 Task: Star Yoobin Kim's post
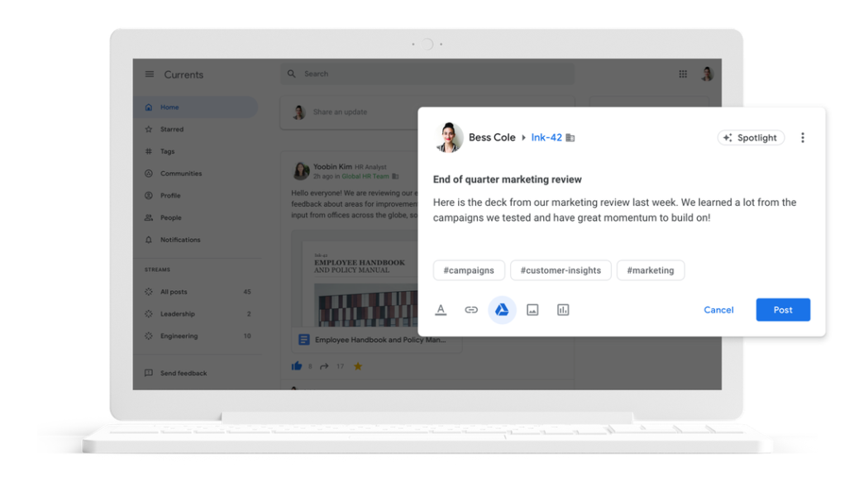pyautogui.click(x=358, y=365)
